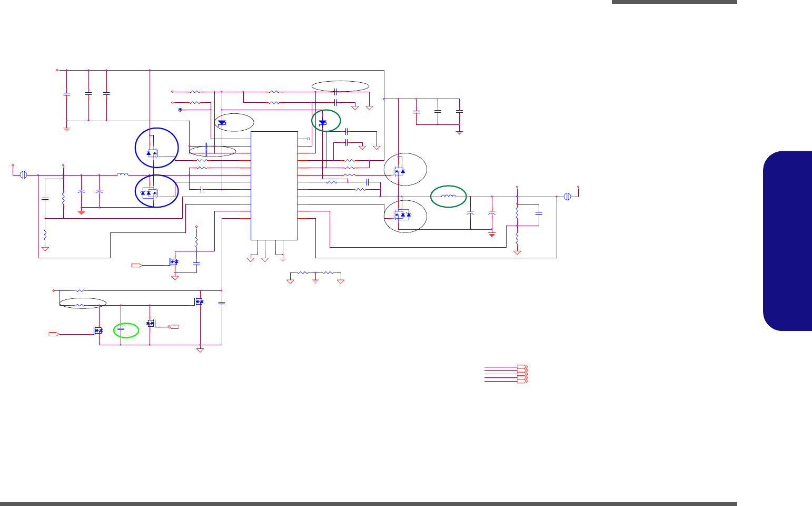Click the capacitor inside the top black ellipse

(x=335, y=92)
